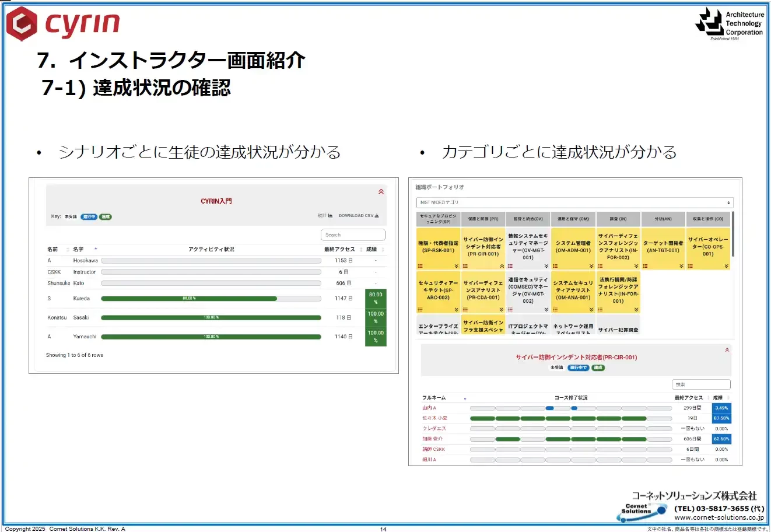The height and width of the screenshot is (532, 771).
Task: Toggle the green 達成 key badge
Action: click(x=106, y=215)
